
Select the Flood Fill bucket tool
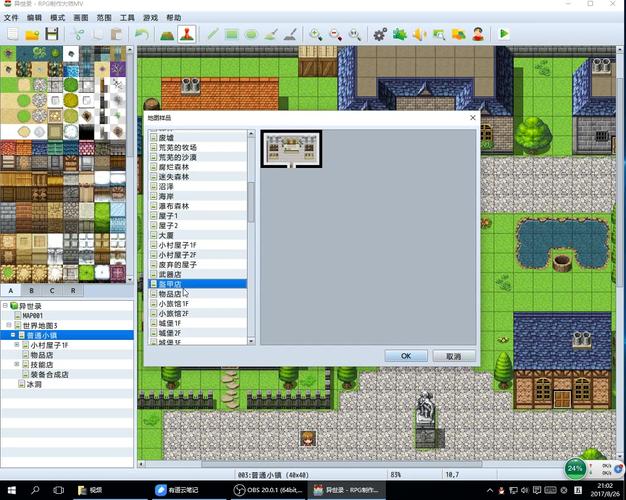pyautogui.click(x=270, y=34)
